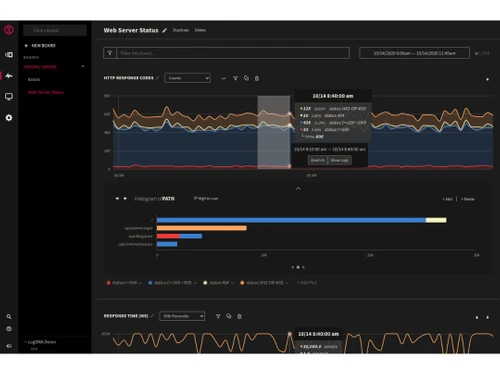Collapse the Heroku Server boards group
The width and height of the screenshot is (500, 375).
click(x=83, y=66)
